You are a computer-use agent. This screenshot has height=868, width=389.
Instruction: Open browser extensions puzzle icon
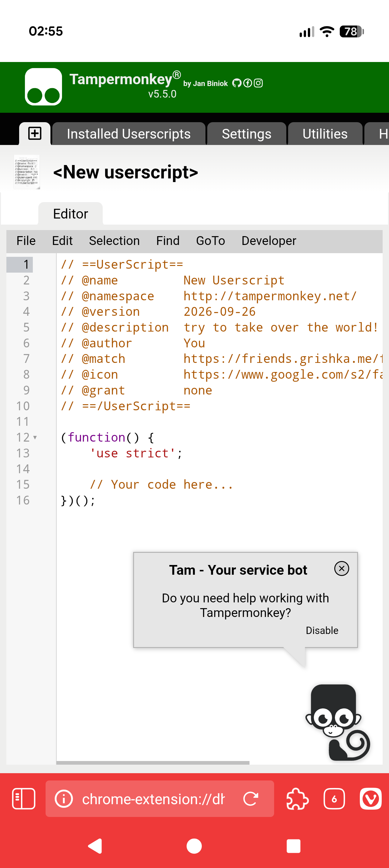pos(298,799)
